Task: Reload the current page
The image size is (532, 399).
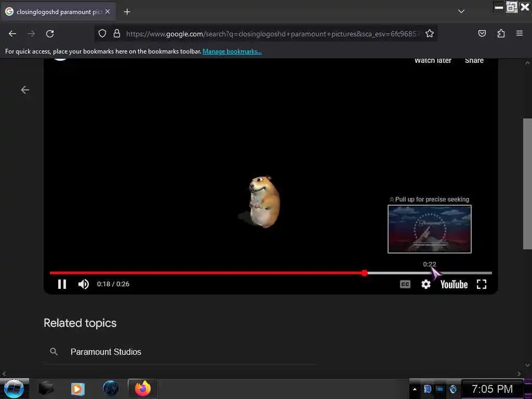Action: (x=50, y=34)
